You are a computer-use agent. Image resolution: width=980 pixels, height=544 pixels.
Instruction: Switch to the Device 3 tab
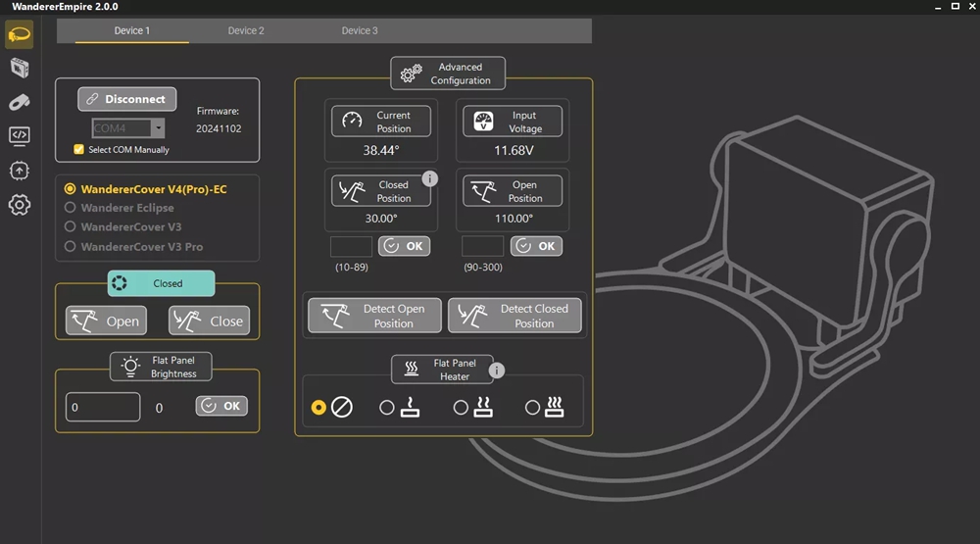(360, 30)
